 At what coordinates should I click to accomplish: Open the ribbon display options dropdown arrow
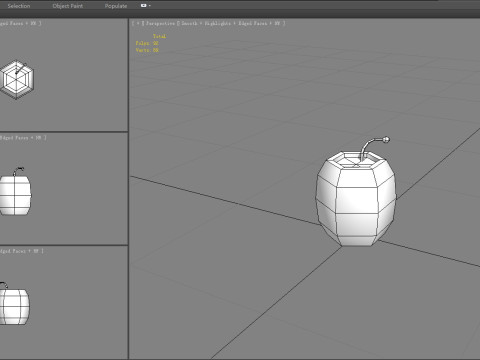coord(150,6)
